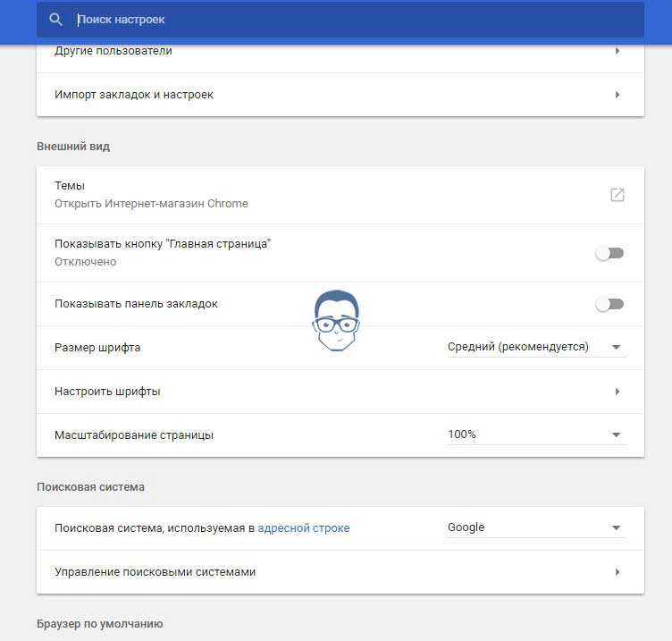This screenshot has width=672, height=641.
Task: Open Темы row to Chrome store
Action: [x=340, y=195]
